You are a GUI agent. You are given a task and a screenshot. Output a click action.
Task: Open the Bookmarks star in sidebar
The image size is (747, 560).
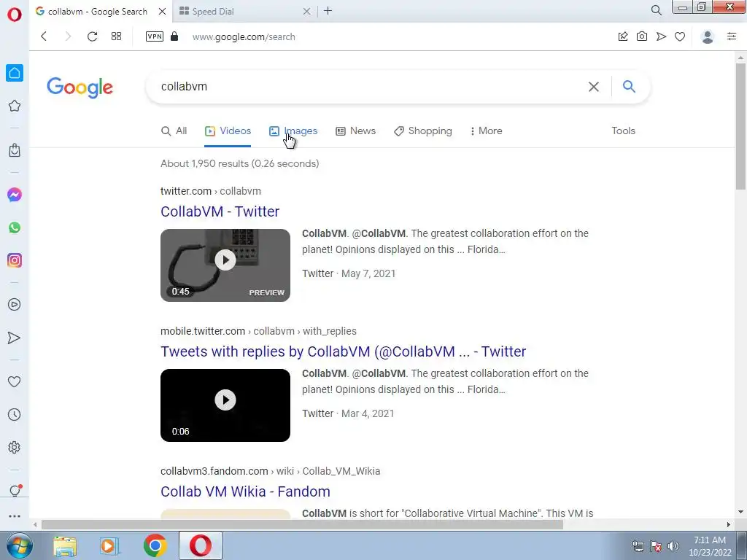[15, 106]
